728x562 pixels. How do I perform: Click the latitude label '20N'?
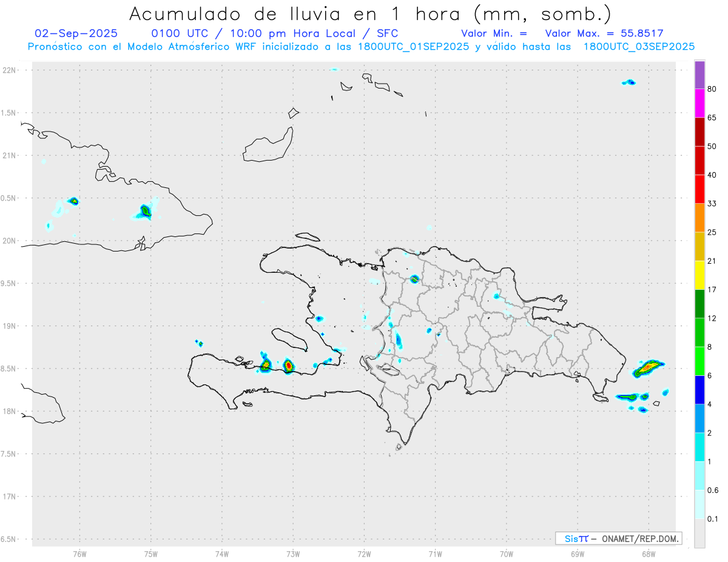pyautogui.click(x=10, y=241)
